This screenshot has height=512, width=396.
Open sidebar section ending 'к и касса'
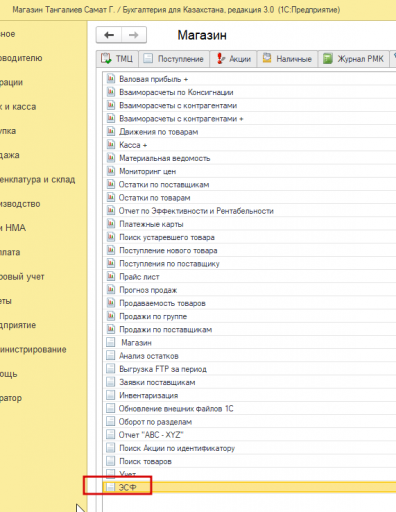18,107
